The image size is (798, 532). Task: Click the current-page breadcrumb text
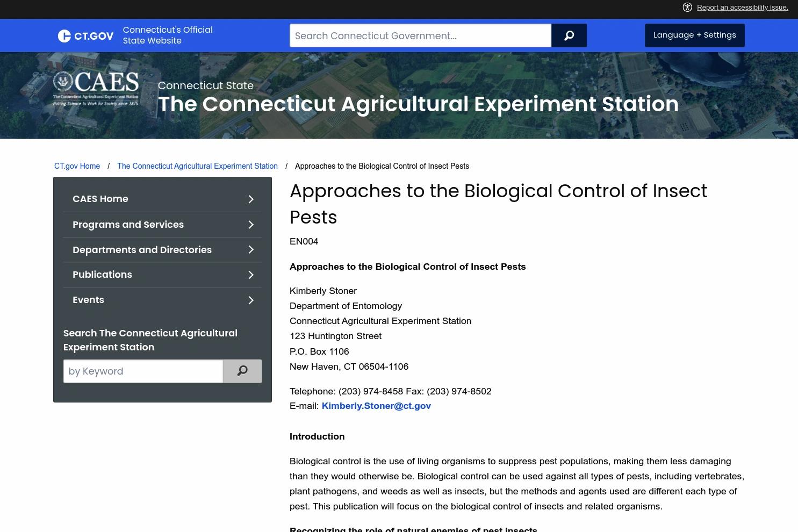pyautogui.click(x=382, y=166)
